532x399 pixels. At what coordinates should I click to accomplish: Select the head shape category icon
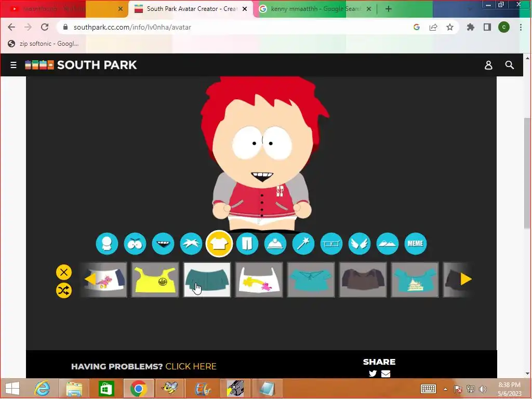(x=107, y=244)
